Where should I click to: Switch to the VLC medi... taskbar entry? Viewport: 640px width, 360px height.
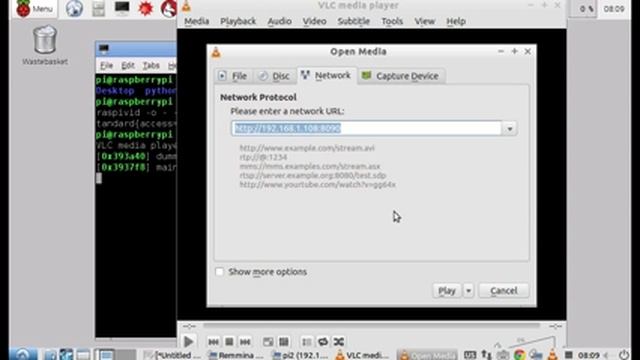click(x=362, y=355)
